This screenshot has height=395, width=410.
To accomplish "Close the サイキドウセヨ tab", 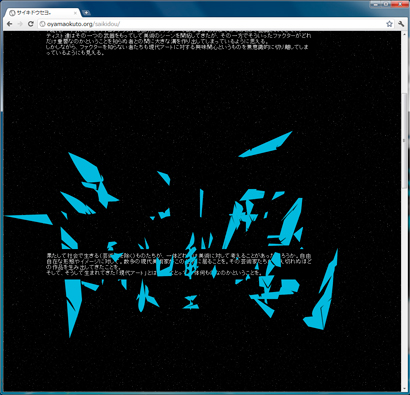I will (x=75, y=13).
